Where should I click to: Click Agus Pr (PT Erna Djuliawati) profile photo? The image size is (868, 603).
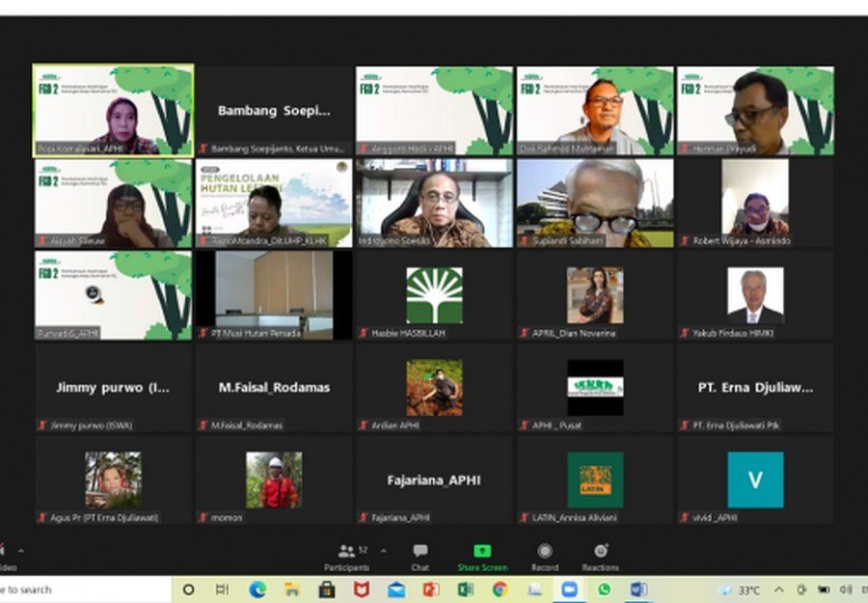114,480
